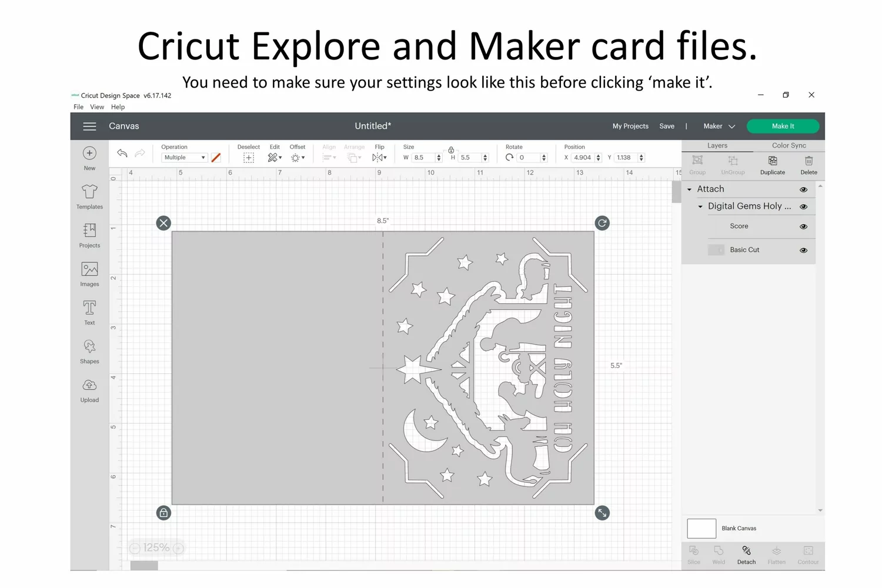Image resolution: width=882 pixels, height=588 pixels.
Task: Open the Operation dropdown set to Multiple
Action: pyautogui.click(x=184, y=158)
